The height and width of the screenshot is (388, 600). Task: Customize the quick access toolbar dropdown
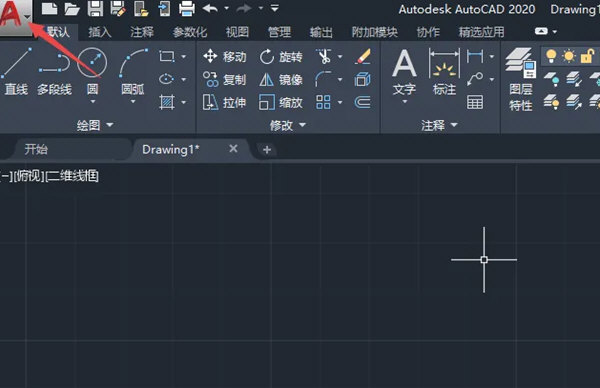tap(274, 8)
